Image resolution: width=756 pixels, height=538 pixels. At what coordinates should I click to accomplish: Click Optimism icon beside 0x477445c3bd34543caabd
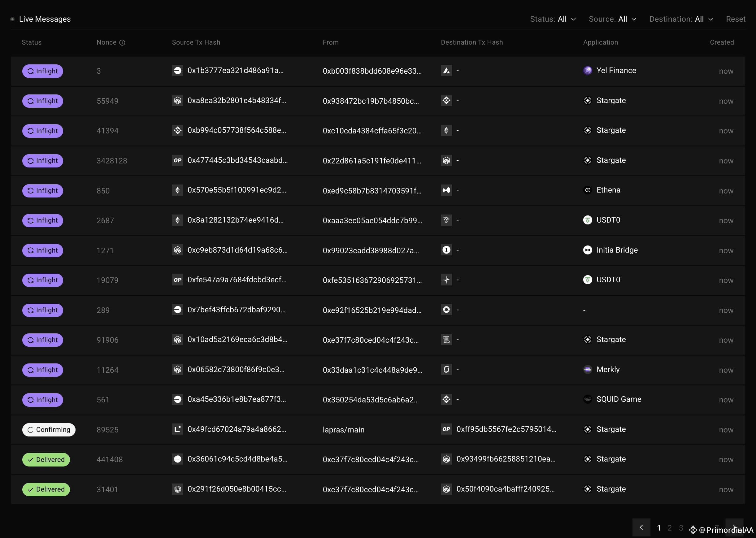(x=178, y=160)
